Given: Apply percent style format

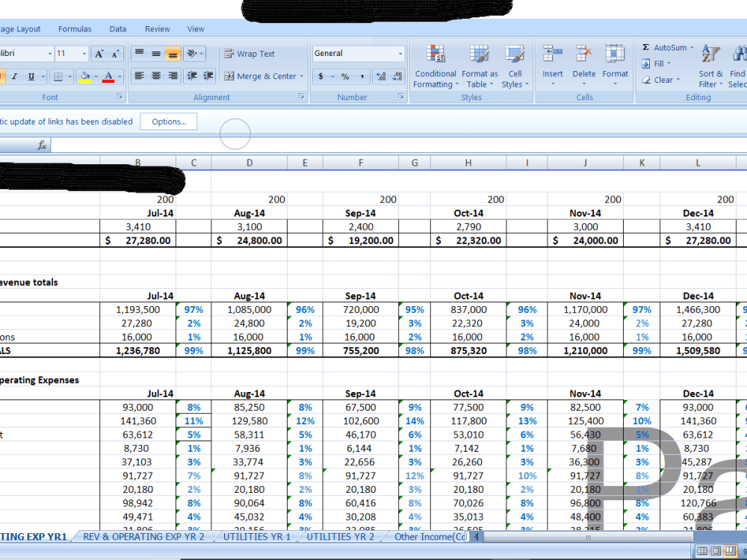Looking at the screenshot, I should (345, 76).
